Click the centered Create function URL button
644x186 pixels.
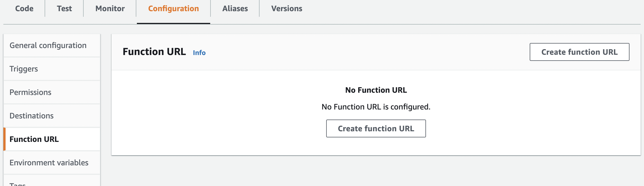pyautogui.click(x=376, y=128)
